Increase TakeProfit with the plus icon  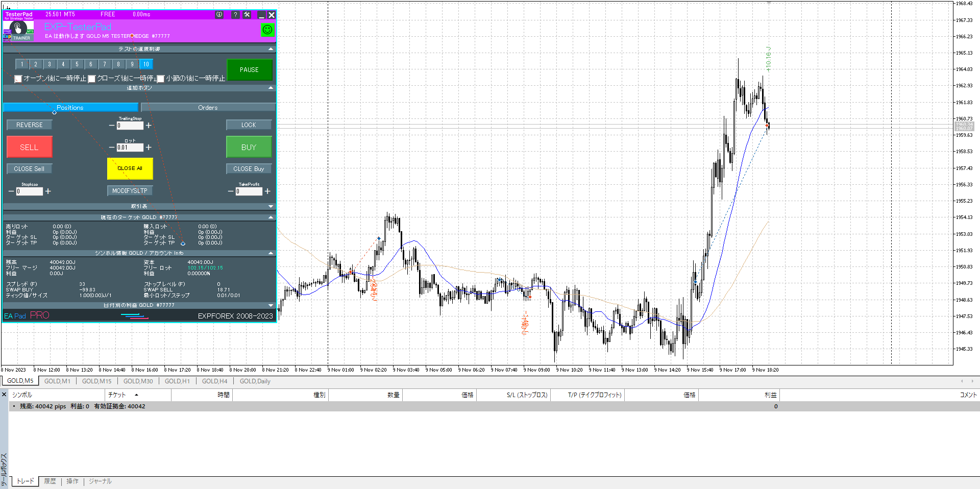coord(267,191)
